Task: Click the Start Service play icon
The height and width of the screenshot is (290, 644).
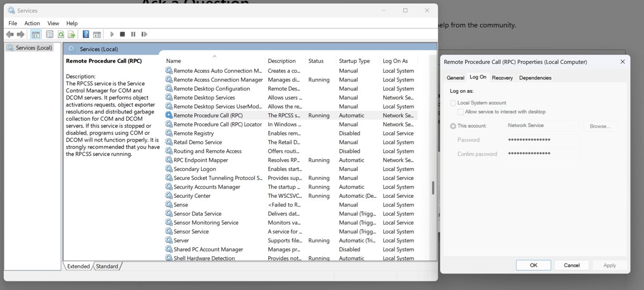Action: click(112, 34)
